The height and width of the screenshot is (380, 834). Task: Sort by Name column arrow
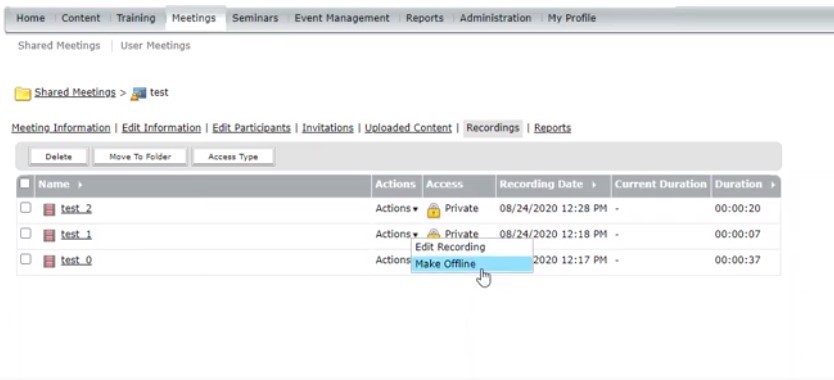[x=80, y=185]
